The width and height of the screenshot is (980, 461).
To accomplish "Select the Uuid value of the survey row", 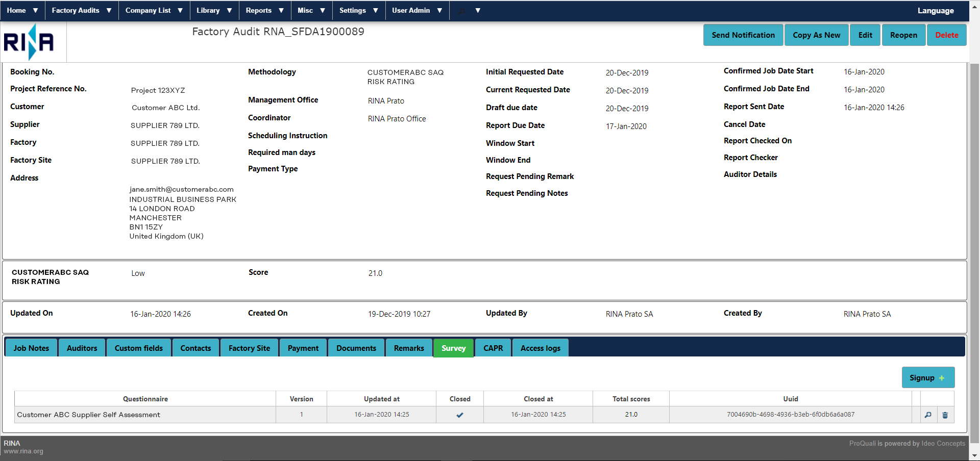I will [790, 415].
